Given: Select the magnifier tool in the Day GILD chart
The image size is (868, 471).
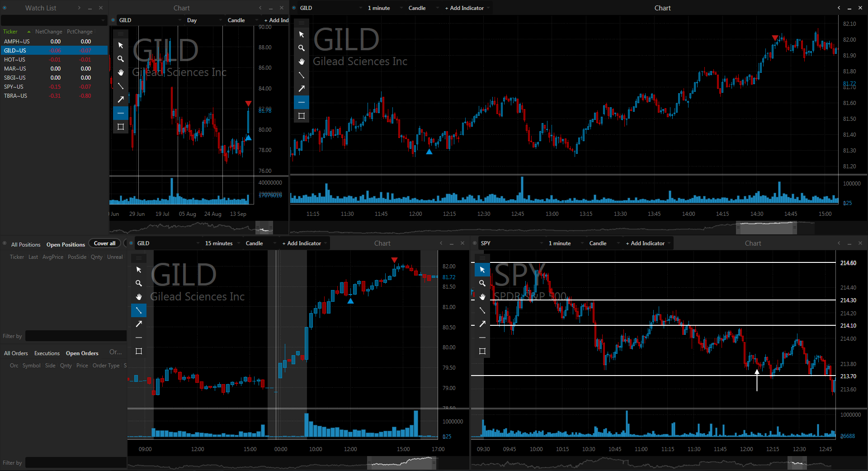Looking at the screenshot, I should [x=121, y=59].
